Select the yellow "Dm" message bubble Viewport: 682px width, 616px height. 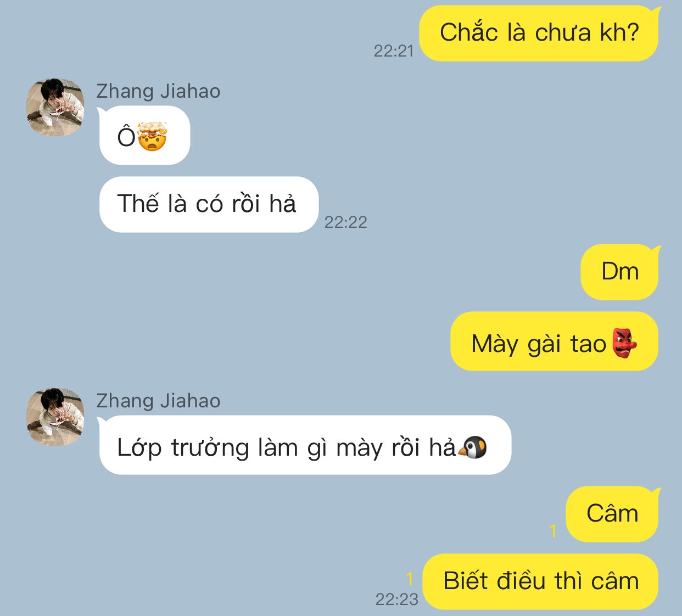coord(619,272)
